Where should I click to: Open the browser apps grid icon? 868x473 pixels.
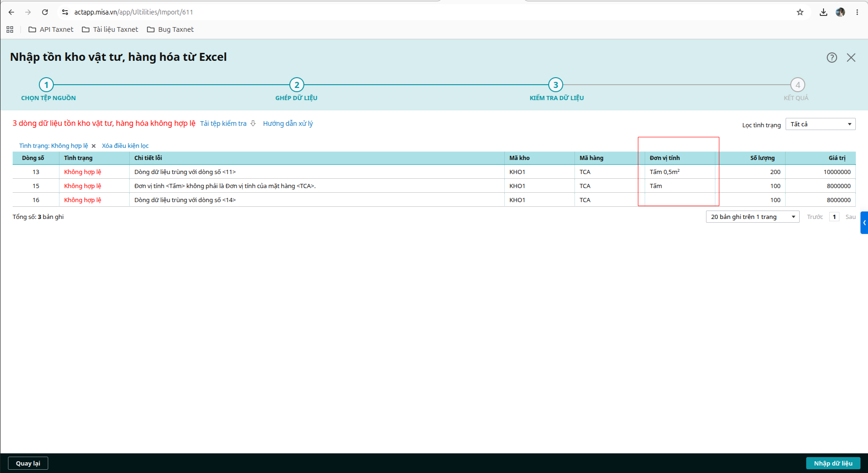pos(10,29)
